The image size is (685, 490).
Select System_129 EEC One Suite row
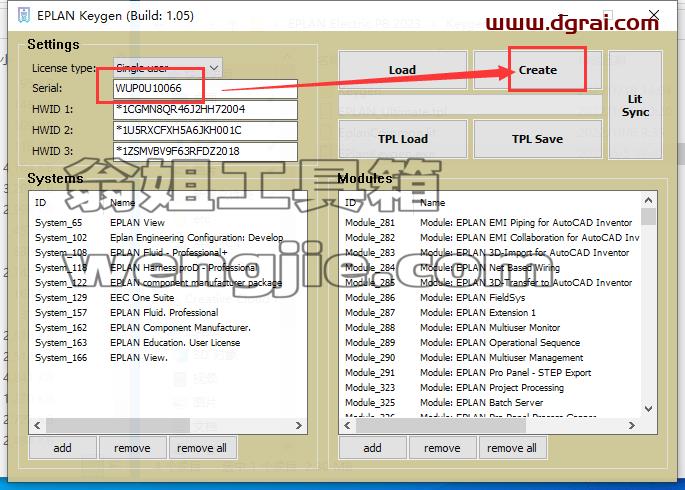tap(168, 297)
